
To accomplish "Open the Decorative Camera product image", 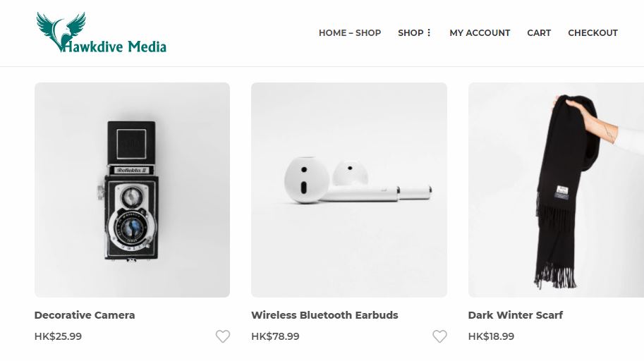I will 132,190.
